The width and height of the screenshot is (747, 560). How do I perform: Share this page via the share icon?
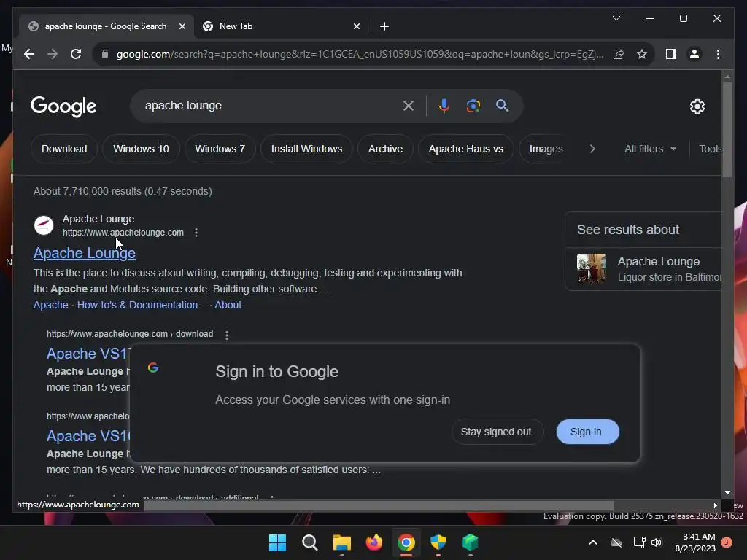pyautogui.click(x=619, y=54)
